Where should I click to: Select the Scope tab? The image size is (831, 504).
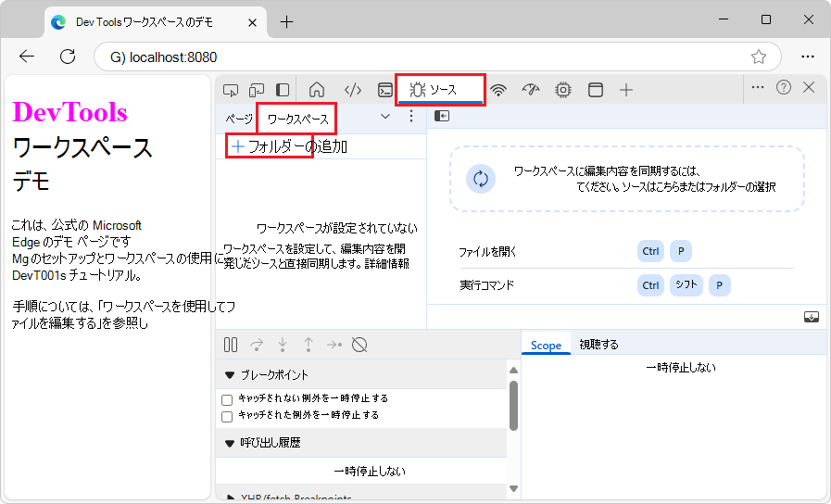[546, 345]
